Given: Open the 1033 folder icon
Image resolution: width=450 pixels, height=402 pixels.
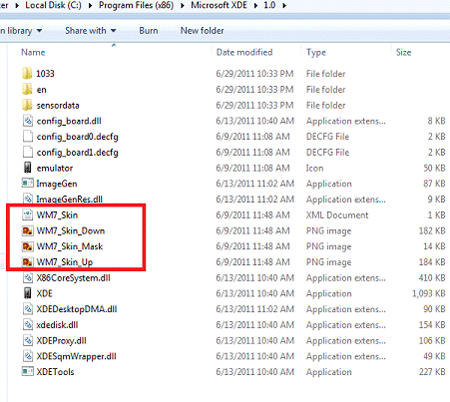Looking at the screenshot, I should pyautogui.click(x=27, y=73).
